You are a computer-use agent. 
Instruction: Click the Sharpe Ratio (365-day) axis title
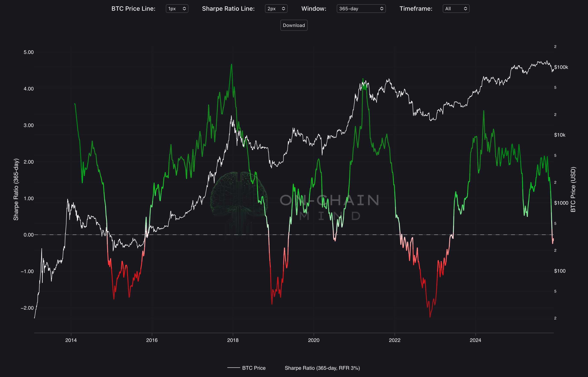point(16,189)
